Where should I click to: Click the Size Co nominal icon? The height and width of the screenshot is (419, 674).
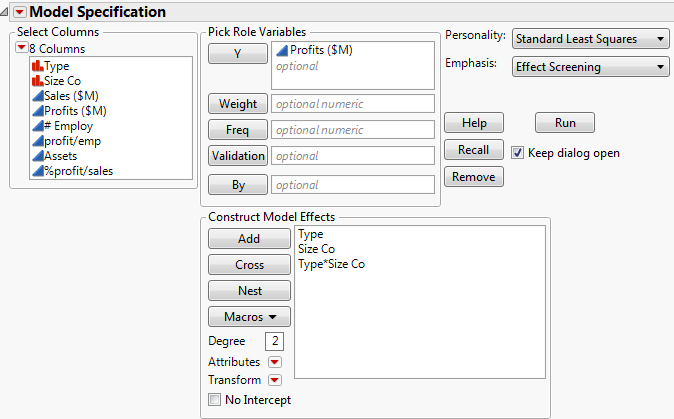pos(37,81)
